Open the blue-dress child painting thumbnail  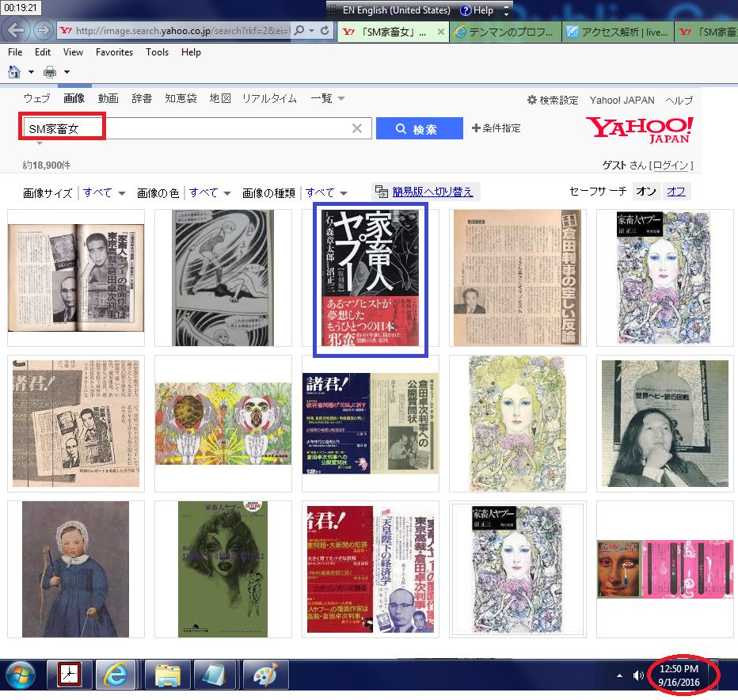(x=75, y=569)
